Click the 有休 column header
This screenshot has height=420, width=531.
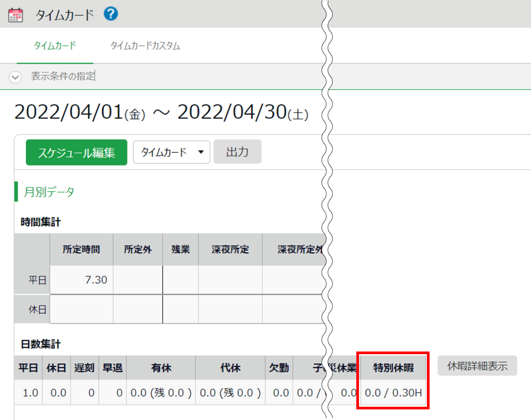click(x=161, y=367)
